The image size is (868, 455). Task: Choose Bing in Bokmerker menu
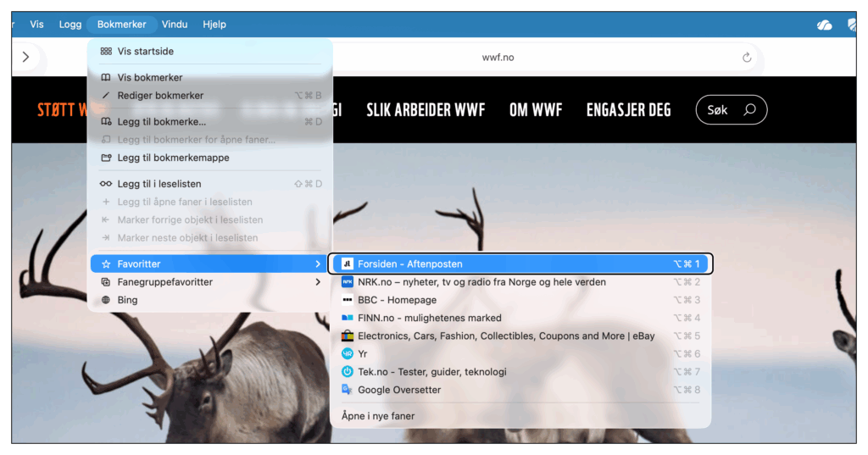(x=210, y=300)
